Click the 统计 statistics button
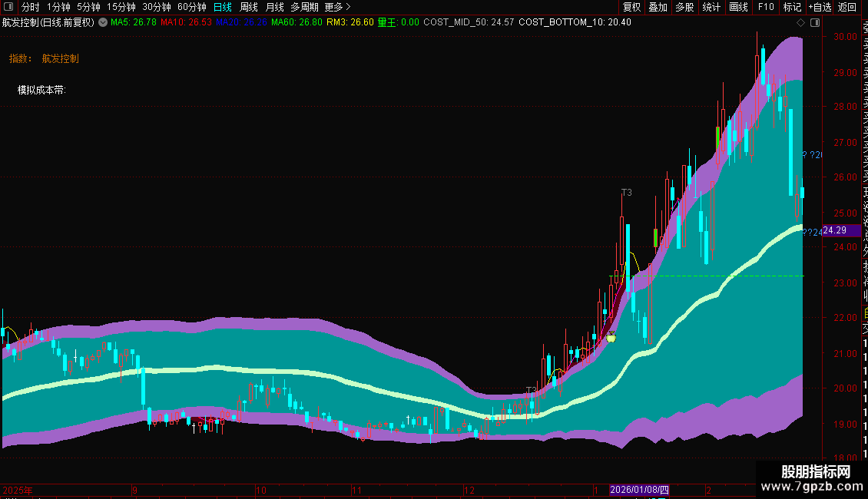The height and width of the screenshot is (499, 868). (711, 7)
